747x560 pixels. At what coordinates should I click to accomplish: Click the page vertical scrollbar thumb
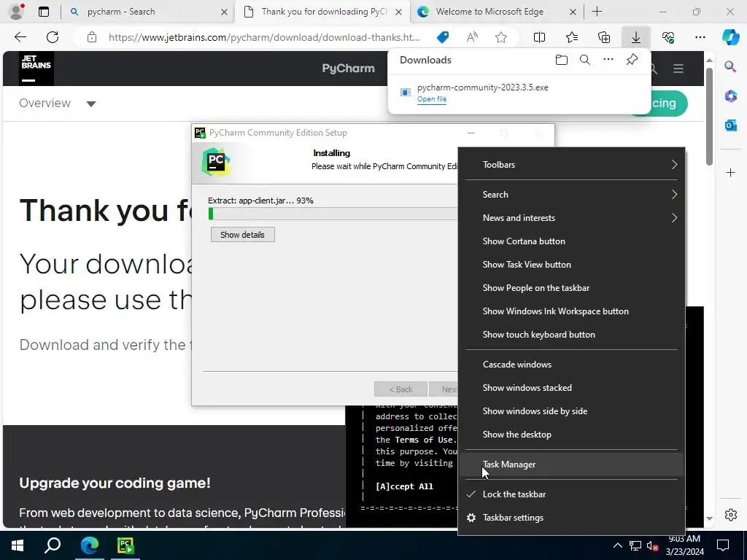click(709, 117)
